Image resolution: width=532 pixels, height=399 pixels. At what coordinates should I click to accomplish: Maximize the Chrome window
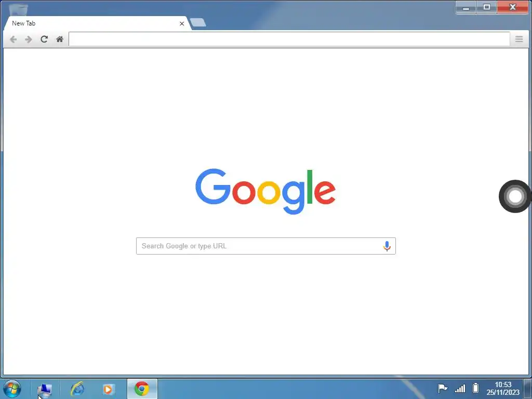(x=486, y=7)
